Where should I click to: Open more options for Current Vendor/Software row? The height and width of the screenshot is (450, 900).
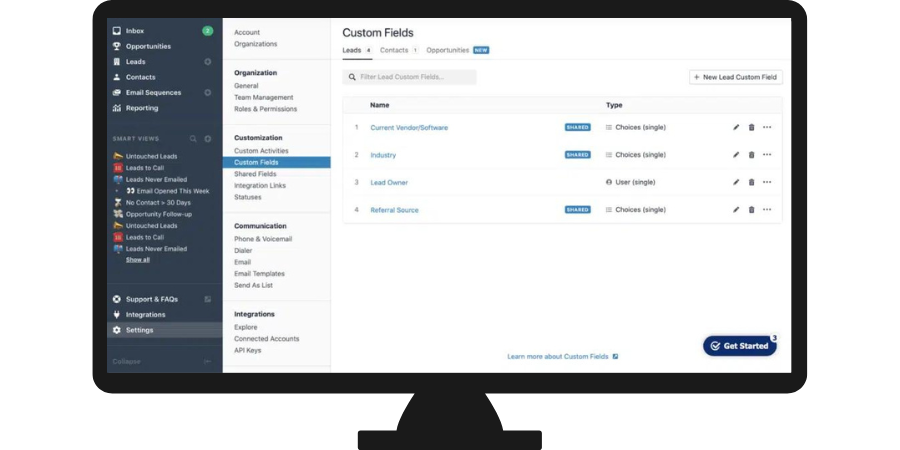pyautogui.click(x=767, y=127)
